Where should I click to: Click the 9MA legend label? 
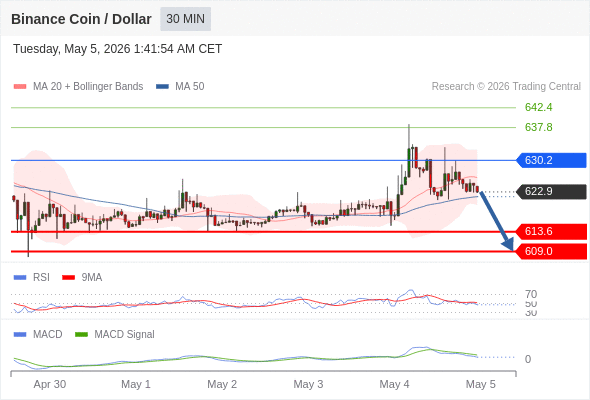[x=92, y=278]
